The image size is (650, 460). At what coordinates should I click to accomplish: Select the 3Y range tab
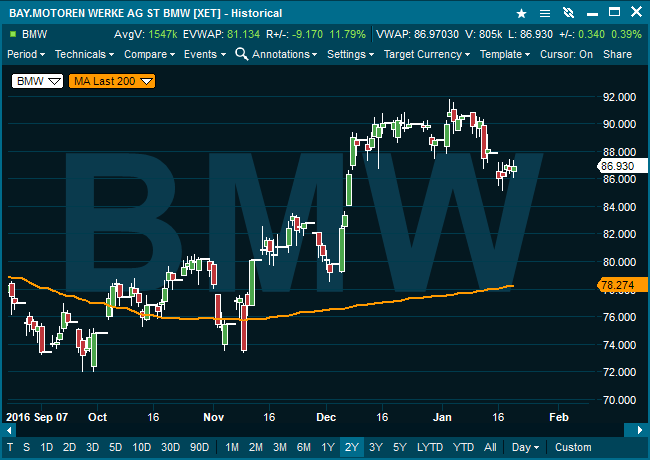click(376, 447)
